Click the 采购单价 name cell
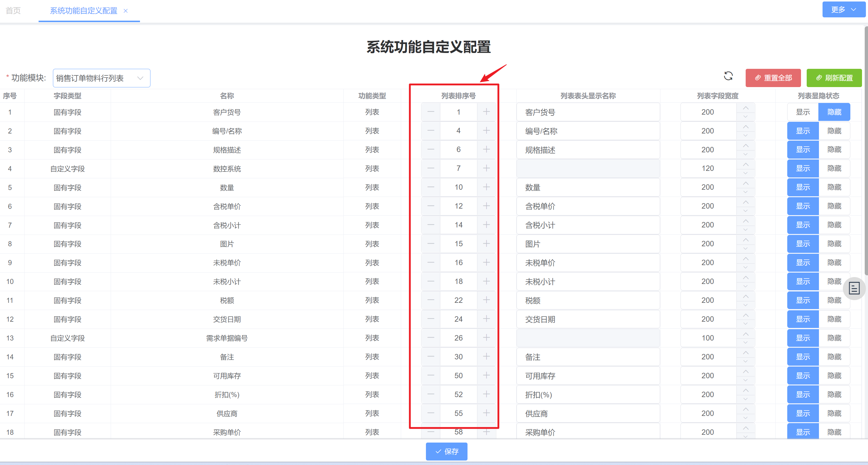Viewport: 868px width, 465px height. pos(227,432)
